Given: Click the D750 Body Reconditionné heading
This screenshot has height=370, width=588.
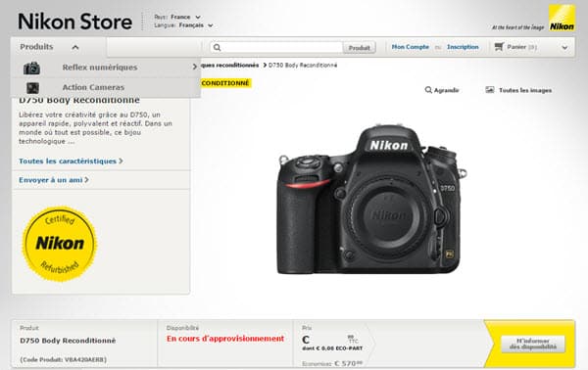Looking at the screenshot, I should coord(79,101).
